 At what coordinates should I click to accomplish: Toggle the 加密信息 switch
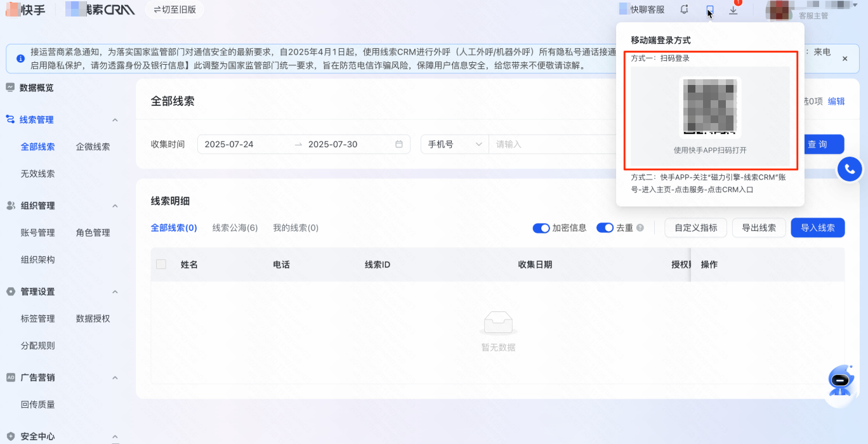[541, 228]
